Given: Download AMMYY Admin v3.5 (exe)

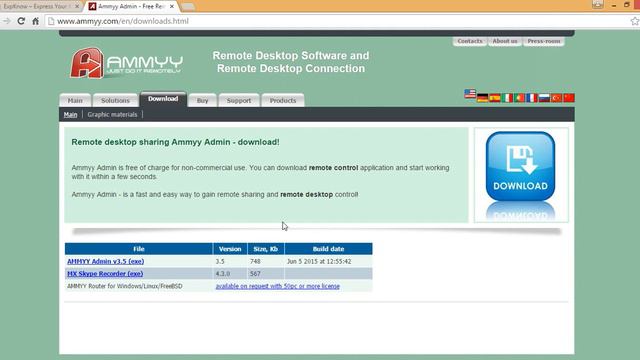Looking at the screenshot, I should [x=105, y=261].
